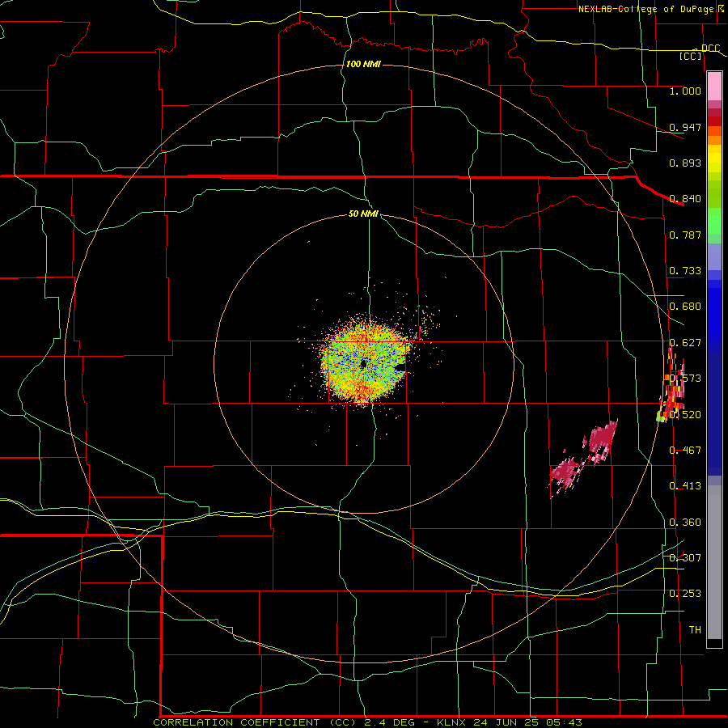Click the 100 NMI range ring label
Image resolution: width=728 pixels, height=728 pixels.
(x=363, y=64)
